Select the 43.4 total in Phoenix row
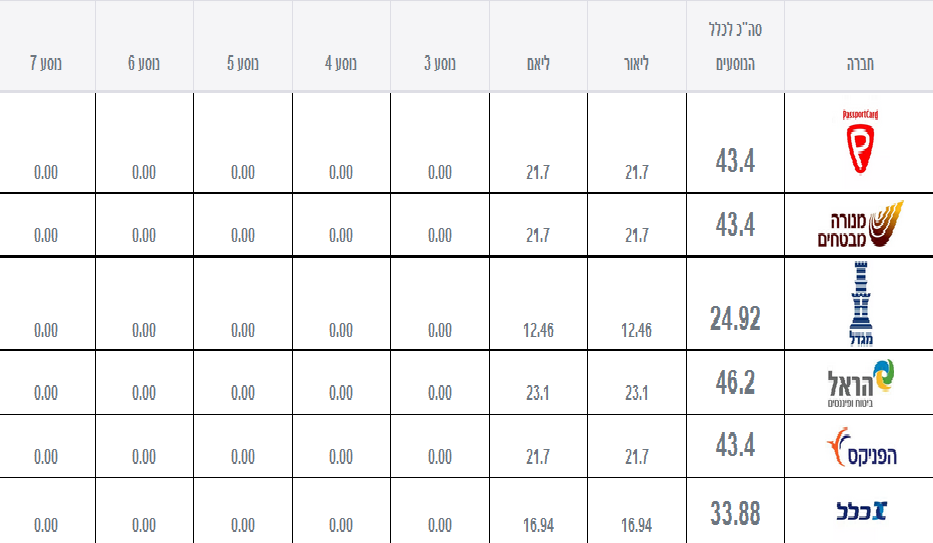 (735, 445)
